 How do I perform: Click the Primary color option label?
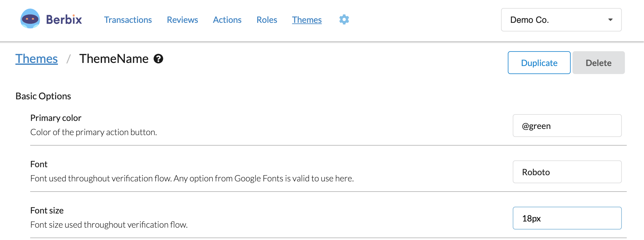pos(56,118)
